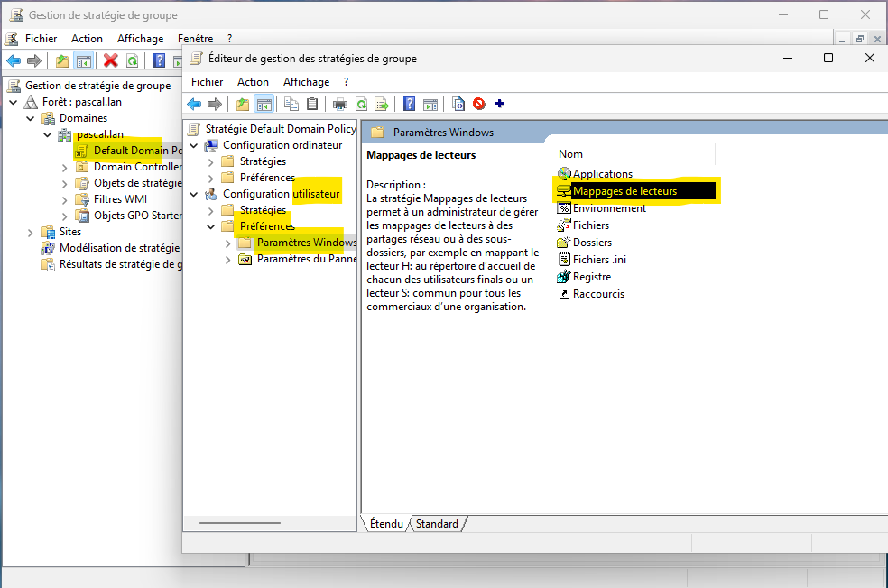Screen dimensions: 888x588
Task: Click Back arrow in the Éditeur toolbar
Action: [x=194, y=104]
